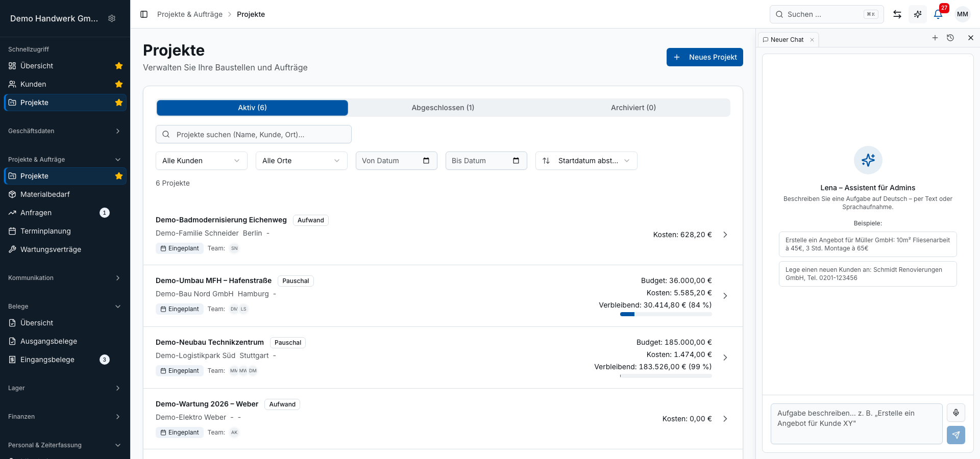
Task: Start a new chat with plus icon
Action: (x=935, y=38)
